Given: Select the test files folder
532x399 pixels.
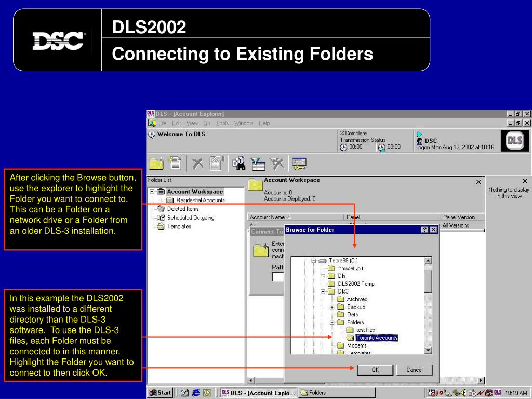Looking at the screenshot, I should click(365, 330).
